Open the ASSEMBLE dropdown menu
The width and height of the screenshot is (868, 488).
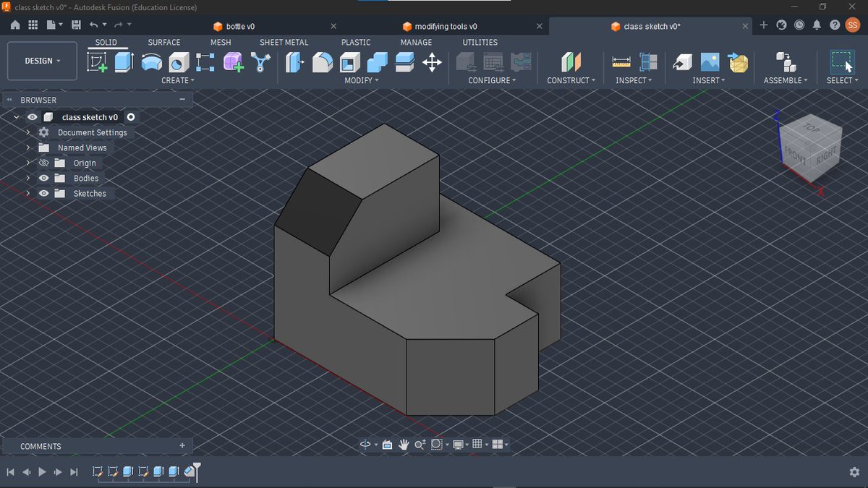tap(786, 80)
